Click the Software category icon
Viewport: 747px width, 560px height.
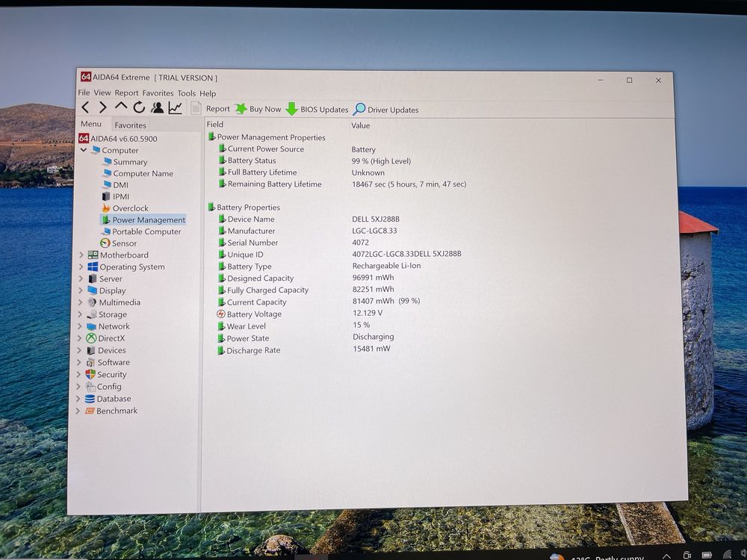[90, 362]
